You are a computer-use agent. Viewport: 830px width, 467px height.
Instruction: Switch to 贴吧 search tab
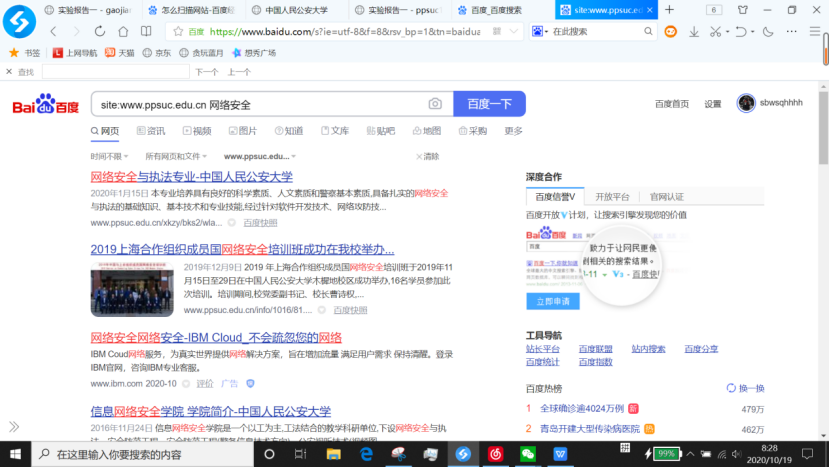(x=381, y=131)
